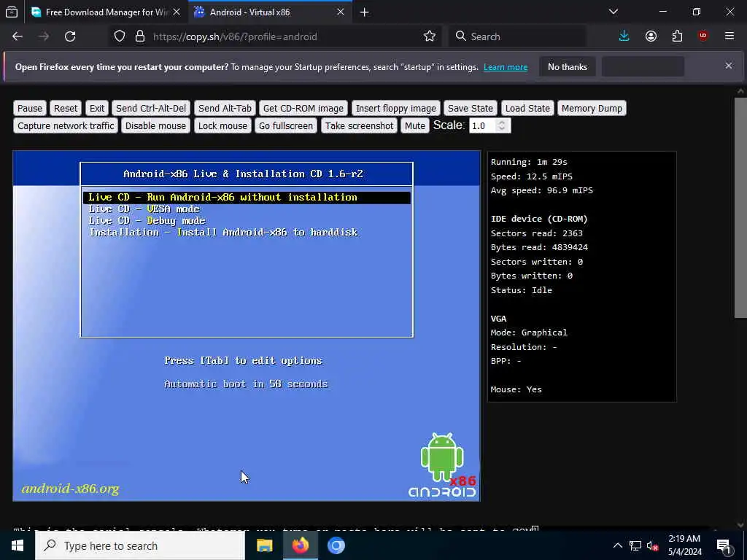
Task: Bookmark this page with the star icon
Action: coord(429,36)
